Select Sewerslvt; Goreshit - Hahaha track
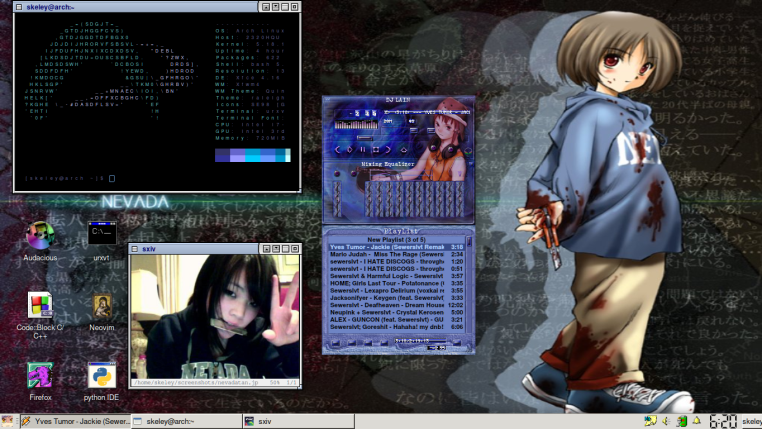 tap(396, 327)
